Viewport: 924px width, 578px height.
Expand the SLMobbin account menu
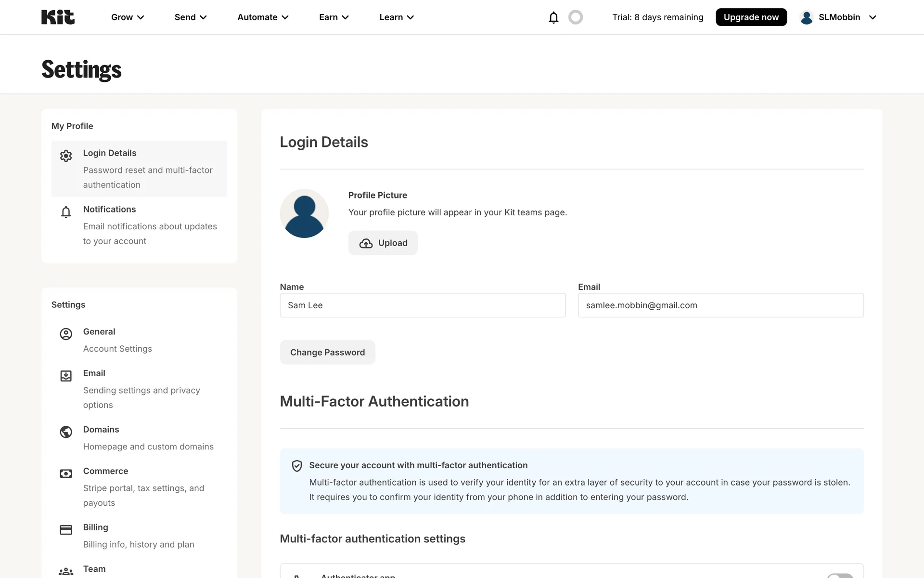pyautogui.click(x=838, y=17)
